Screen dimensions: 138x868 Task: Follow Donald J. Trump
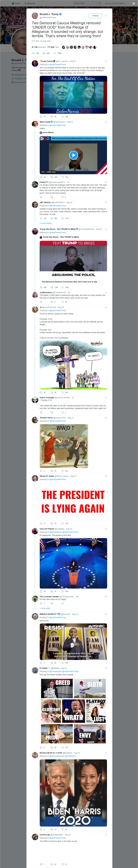coord(95,15)
